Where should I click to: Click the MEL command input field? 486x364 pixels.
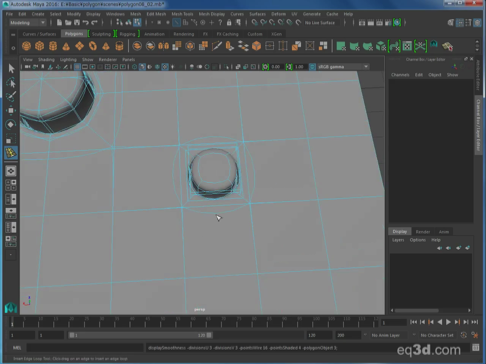point(85,348)
